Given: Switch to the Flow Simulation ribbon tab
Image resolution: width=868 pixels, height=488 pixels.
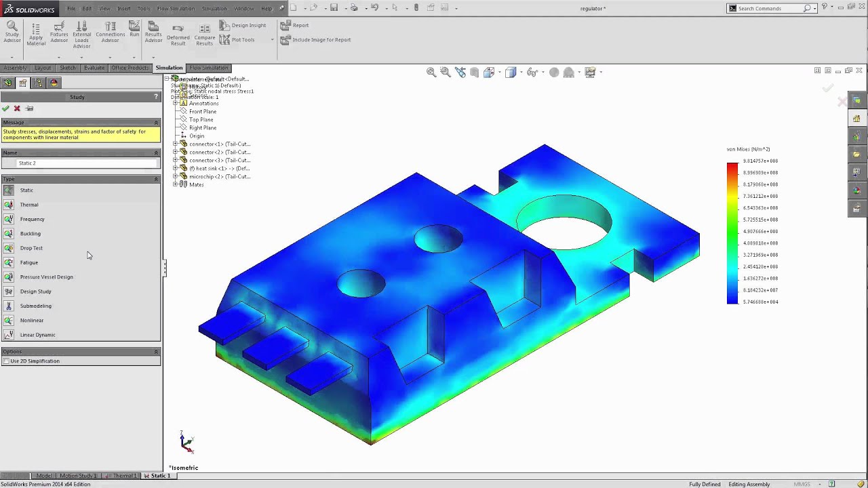Looking at the screenshot, I should tap(209, 68).
